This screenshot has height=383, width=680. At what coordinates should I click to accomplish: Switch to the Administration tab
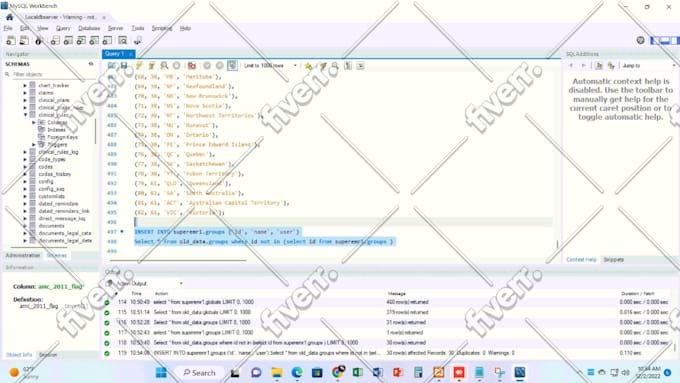click(x=23, y=255)
